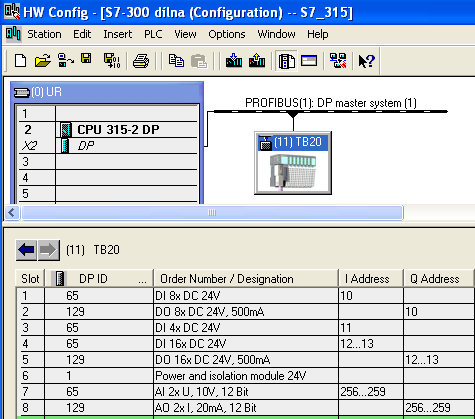Screen dimensions: 475x419
Task: Click Order Number / Designation column header
Action: [x=246, y=278]
